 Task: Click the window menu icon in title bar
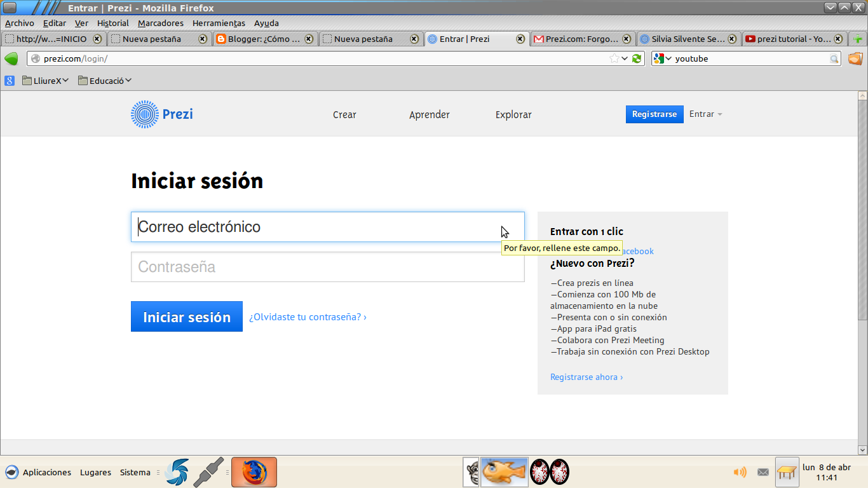(x=10, y=8)
